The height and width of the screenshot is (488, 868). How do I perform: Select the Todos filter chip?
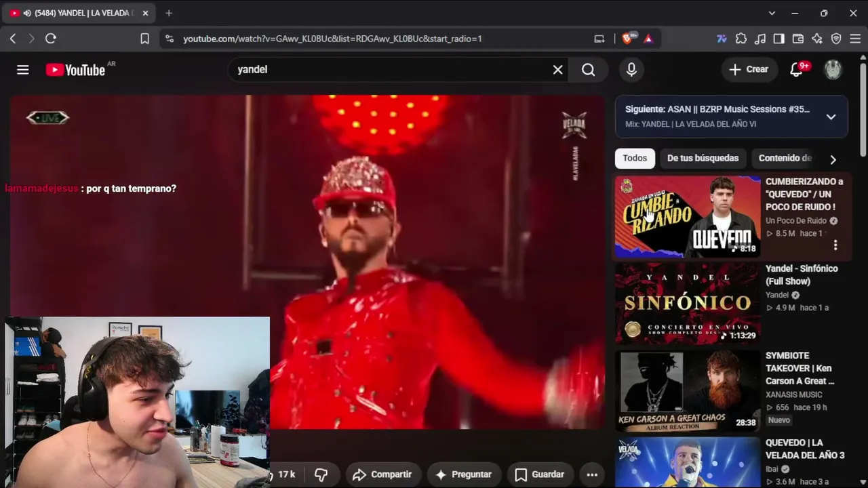coord(635,158)
